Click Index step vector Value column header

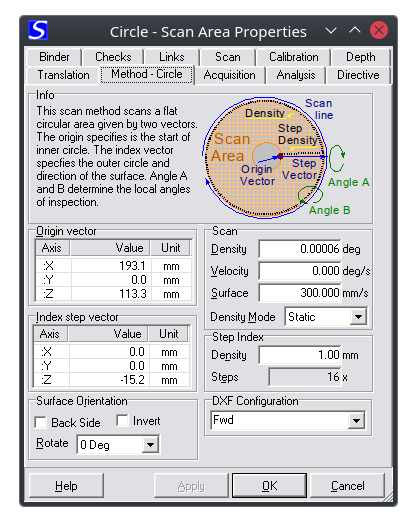[108, 334]
